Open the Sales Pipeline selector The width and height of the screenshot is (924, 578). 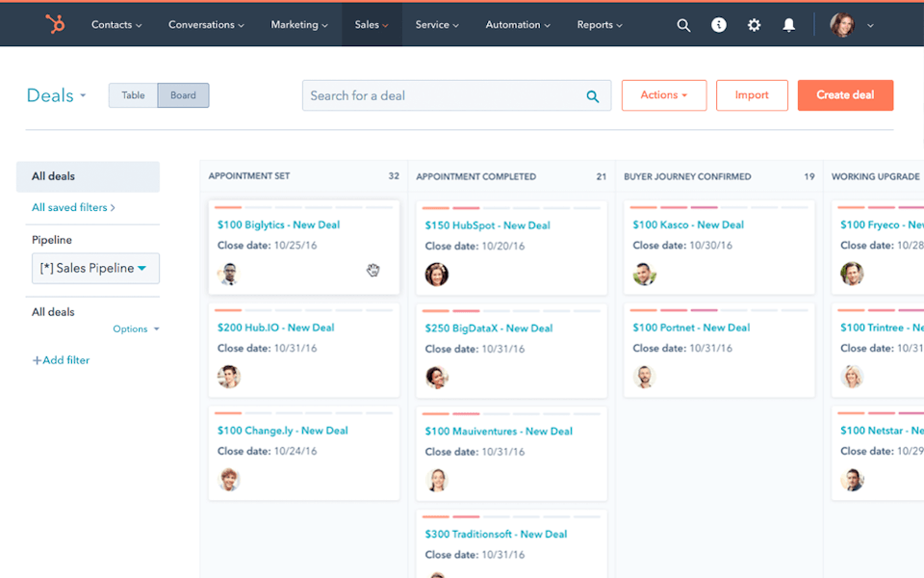point(95,269)
